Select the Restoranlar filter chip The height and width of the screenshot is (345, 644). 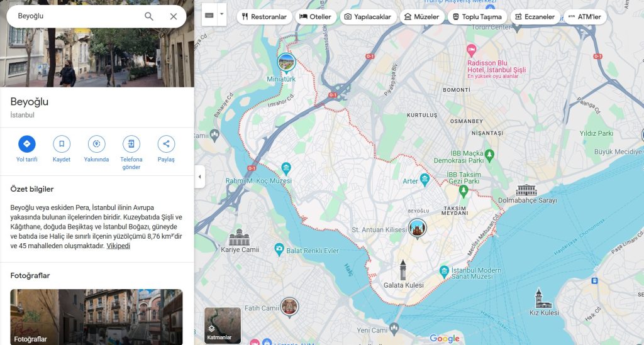pyautogui.click(x=265, y=17)
